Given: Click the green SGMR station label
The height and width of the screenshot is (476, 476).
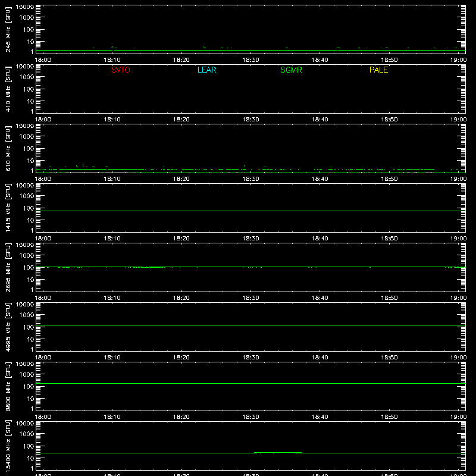Looking at the screenshot, I should click(x=291, y=70).
